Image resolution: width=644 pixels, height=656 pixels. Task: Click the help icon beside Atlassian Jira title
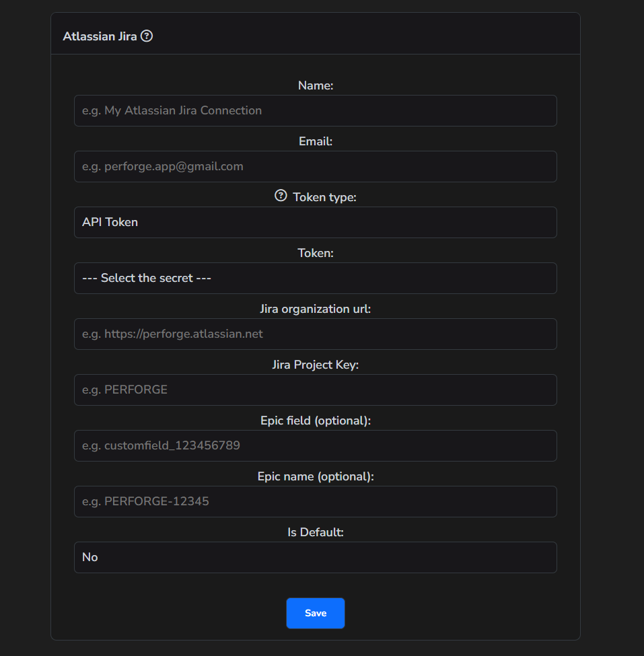(147, 36)
